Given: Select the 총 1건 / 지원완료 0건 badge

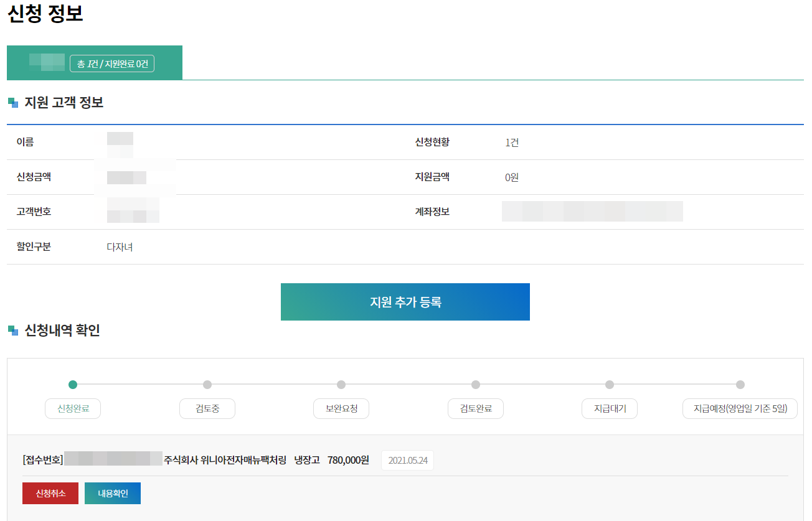Looking at the screenshot, I should tap(112, 63).
